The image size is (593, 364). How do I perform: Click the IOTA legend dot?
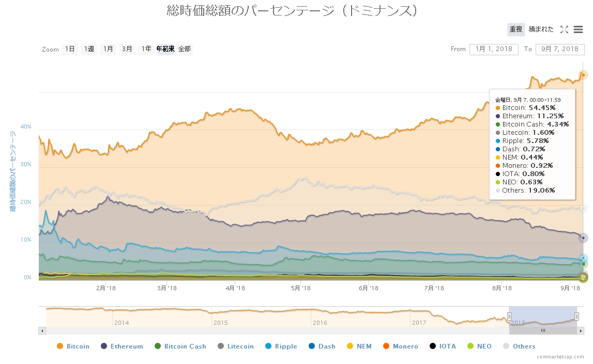coord(433,346)
